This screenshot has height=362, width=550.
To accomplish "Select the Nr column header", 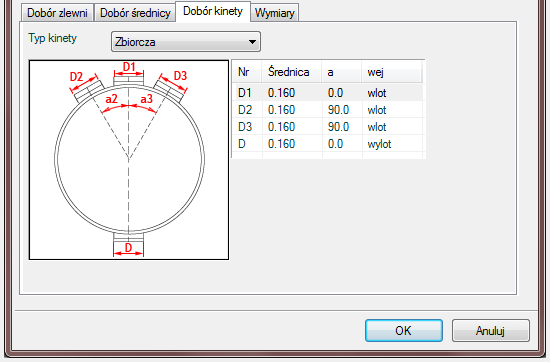I will click(x=247, y=72).
